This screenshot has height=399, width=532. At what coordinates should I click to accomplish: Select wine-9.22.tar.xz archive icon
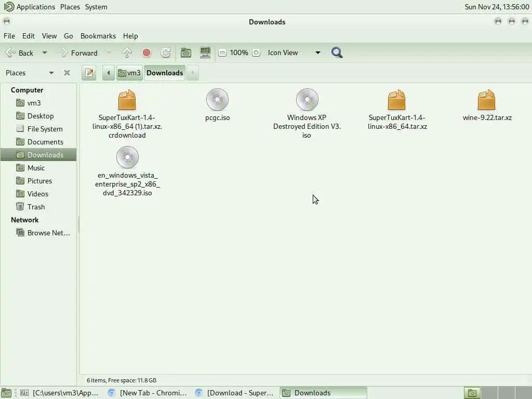pos(486,99)
